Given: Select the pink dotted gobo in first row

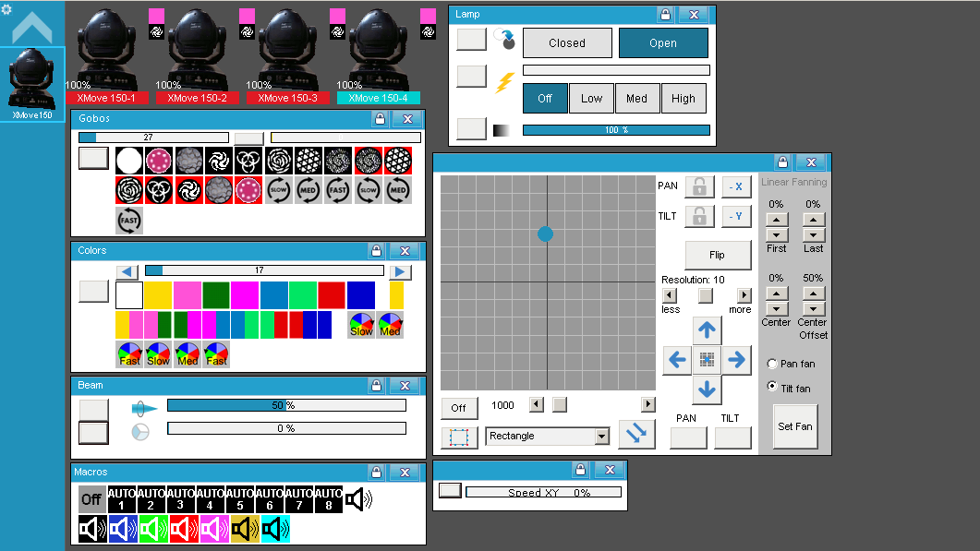Looking at the screenshot, I should pyautogui.click(x=159, y=161).
